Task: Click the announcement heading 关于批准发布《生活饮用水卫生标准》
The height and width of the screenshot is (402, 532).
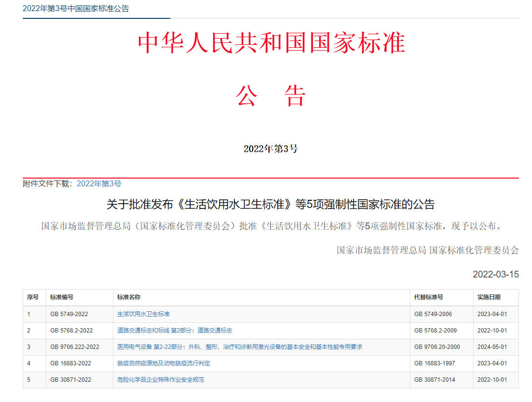Action: tap(270, 204)
